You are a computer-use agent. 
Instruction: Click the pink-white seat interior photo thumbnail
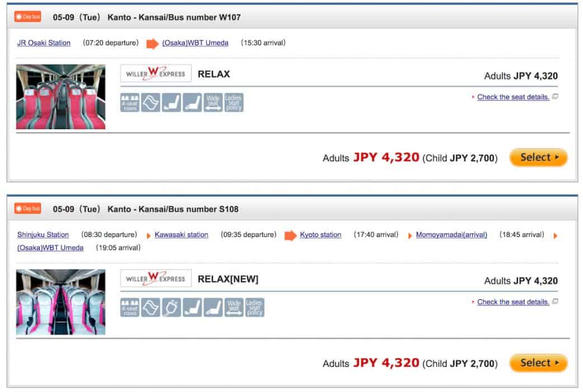pos(60,302)
